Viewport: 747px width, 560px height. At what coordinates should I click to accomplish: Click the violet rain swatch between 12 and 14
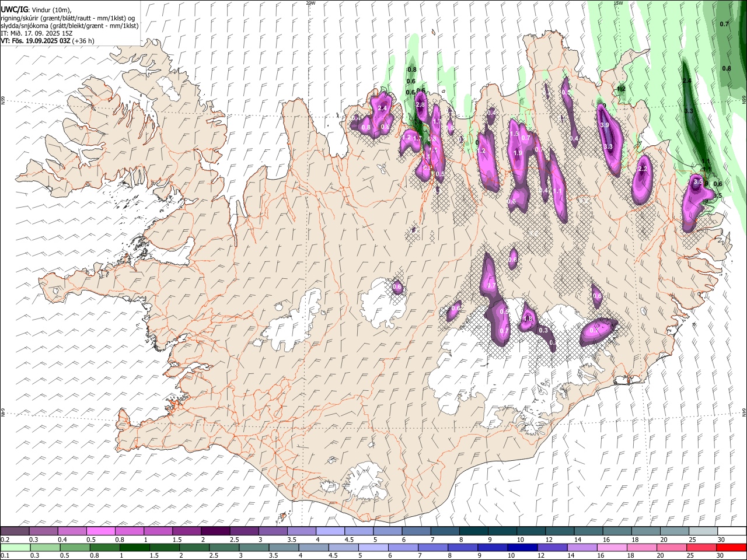point(552,547)
